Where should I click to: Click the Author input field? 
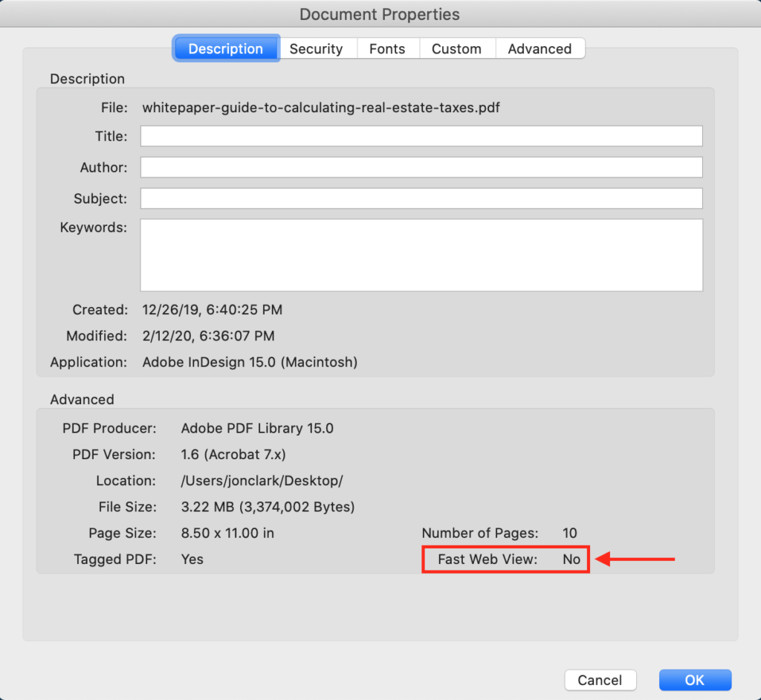tap(421, 167)
